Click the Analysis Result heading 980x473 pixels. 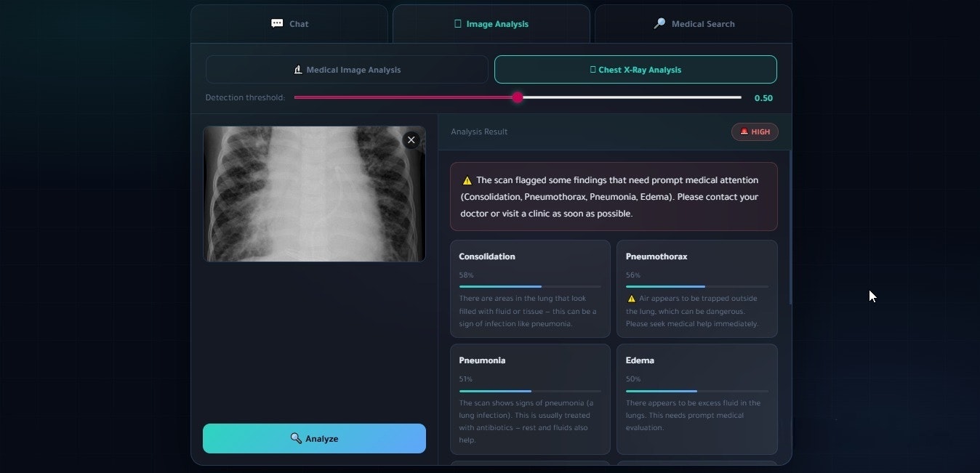[479, 132]
